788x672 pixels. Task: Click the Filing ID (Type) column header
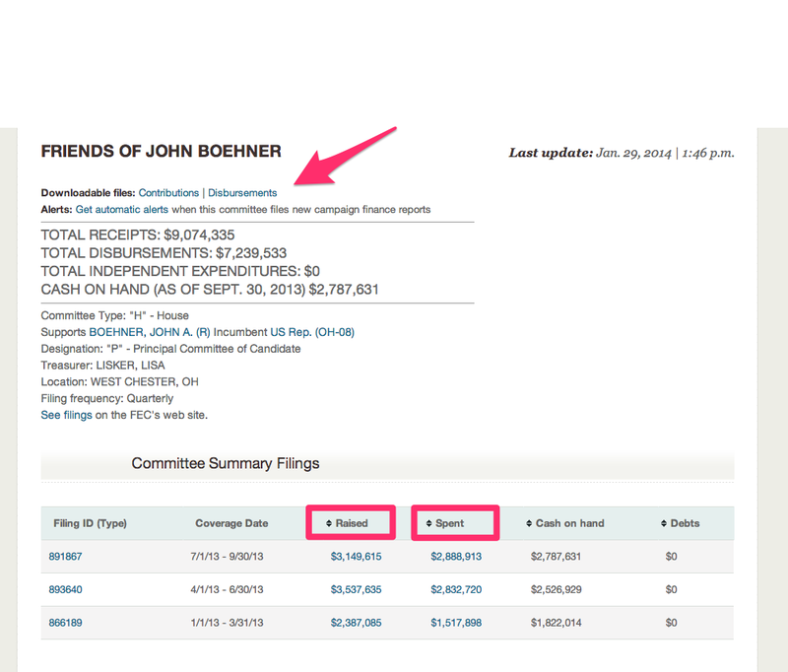pyautogui.click(x=90, y=523)
